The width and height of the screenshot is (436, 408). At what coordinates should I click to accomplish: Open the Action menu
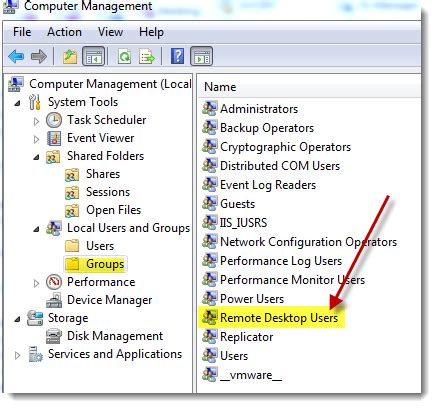point(64,32)
